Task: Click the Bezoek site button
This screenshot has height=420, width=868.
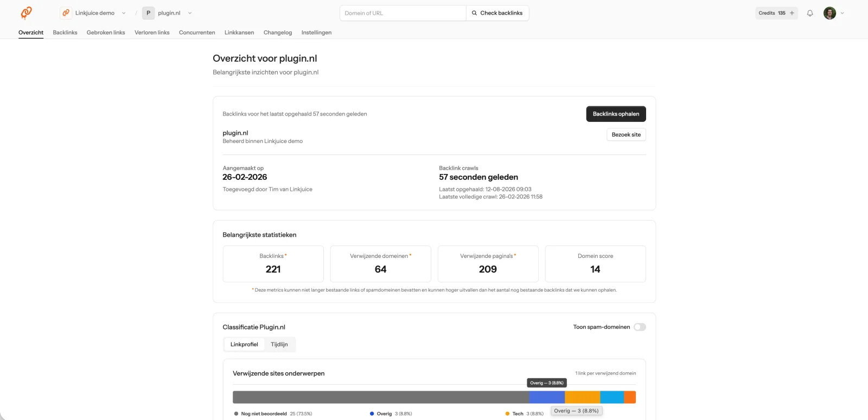Action: pos(626,134)
